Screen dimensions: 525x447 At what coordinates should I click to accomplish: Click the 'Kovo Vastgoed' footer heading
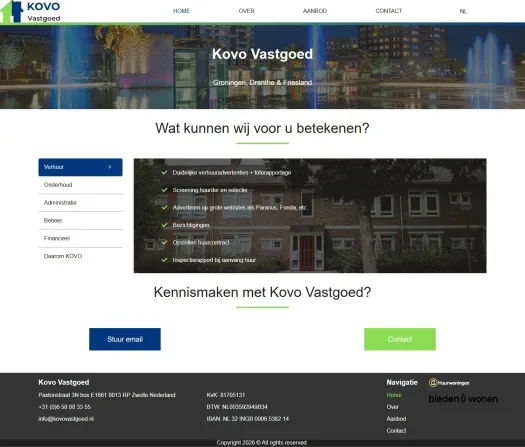pos(64,382)
